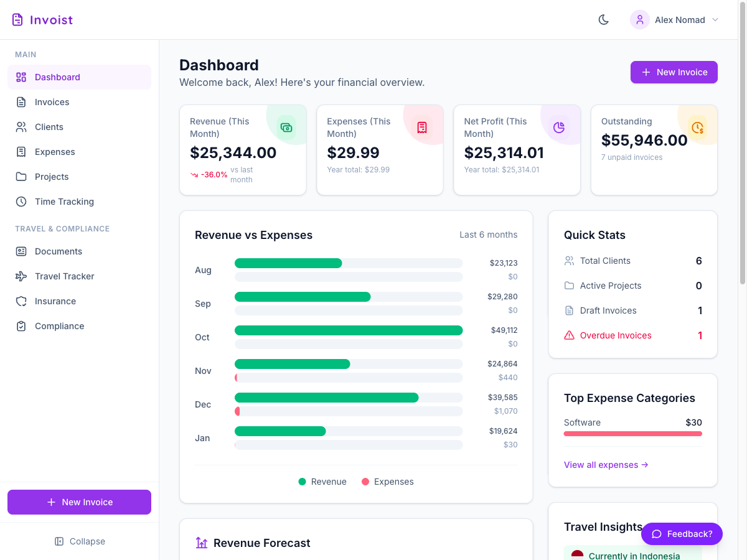Screen dimensions: 747x560
Task: Collapse the sidebar panel
Action: tap(79, 541)
